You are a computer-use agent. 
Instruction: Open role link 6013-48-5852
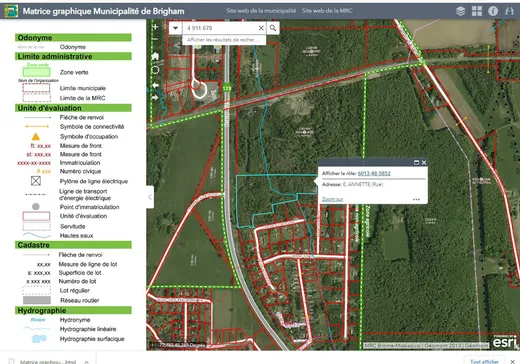pos(374,173)
